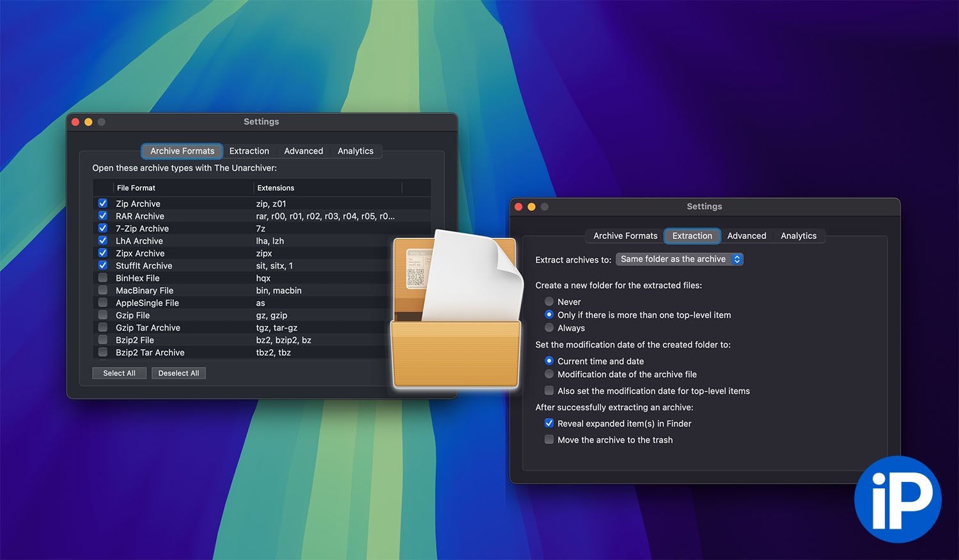Select the Never radio button
Image resolution: width=959 pixels, height=560 pixels.
pos(549,302)
